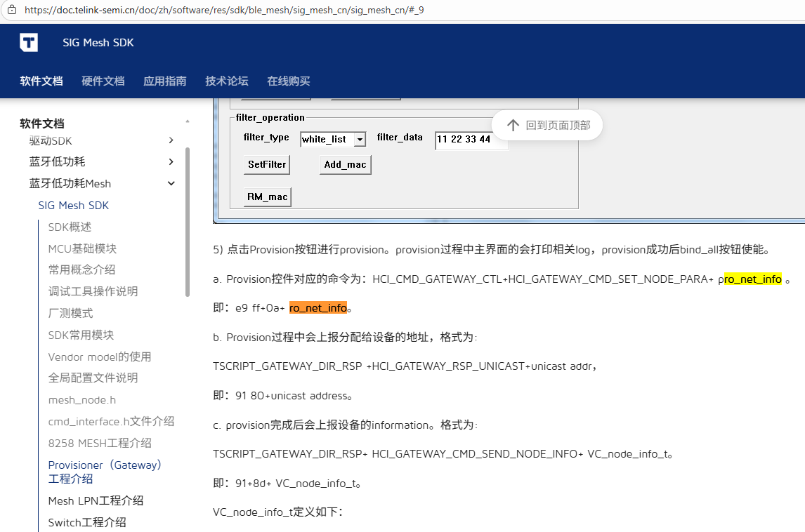Click the up arrow in back-to-top button

click(x=513, y=126)
